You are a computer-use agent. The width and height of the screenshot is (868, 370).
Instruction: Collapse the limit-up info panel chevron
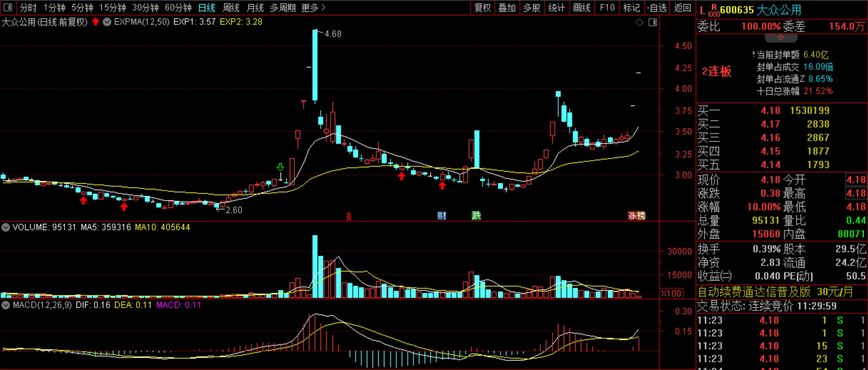tap(780, 38)
